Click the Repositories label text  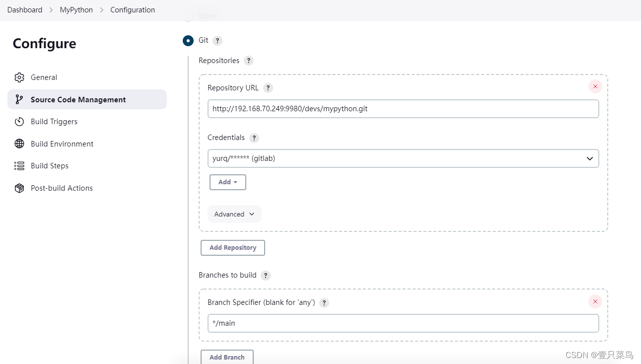(x=219, y=61)
